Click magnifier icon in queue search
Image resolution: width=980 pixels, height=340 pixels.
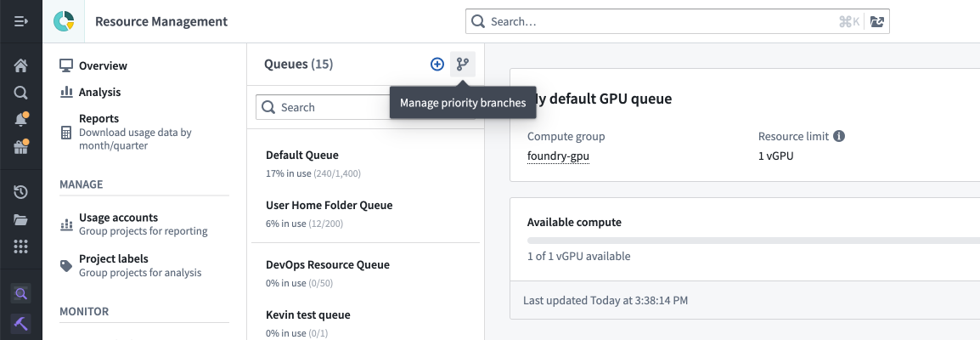(268, 107)
